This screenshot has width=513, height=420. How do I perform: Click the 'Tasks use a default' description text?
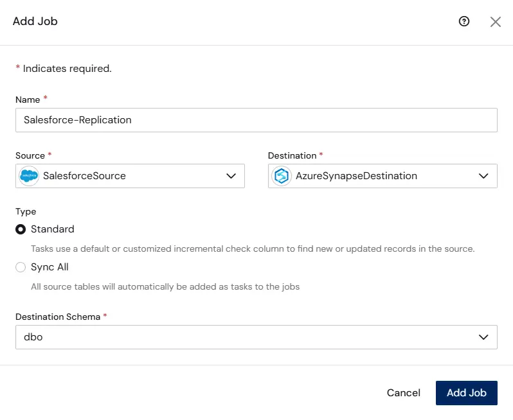coord(253,249)
